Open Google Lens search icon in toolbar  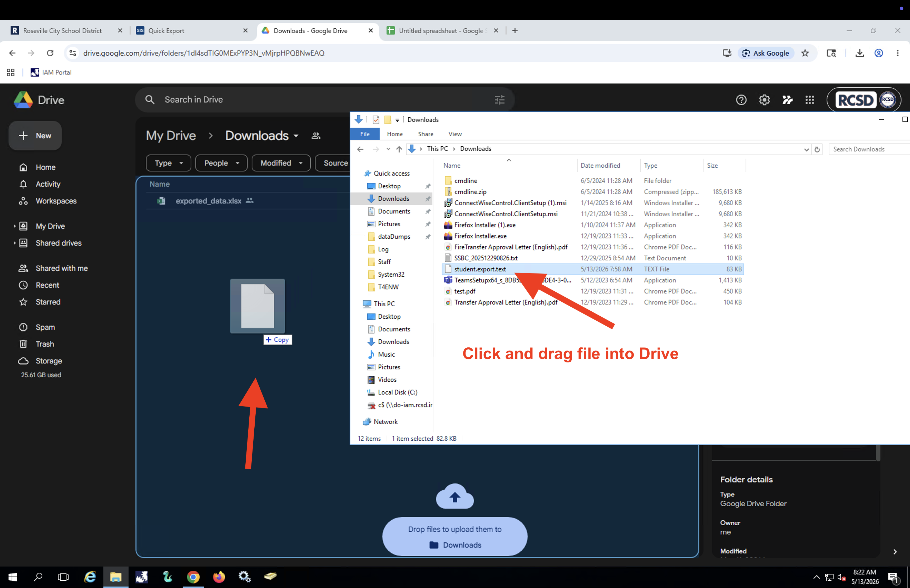[831, 53]
